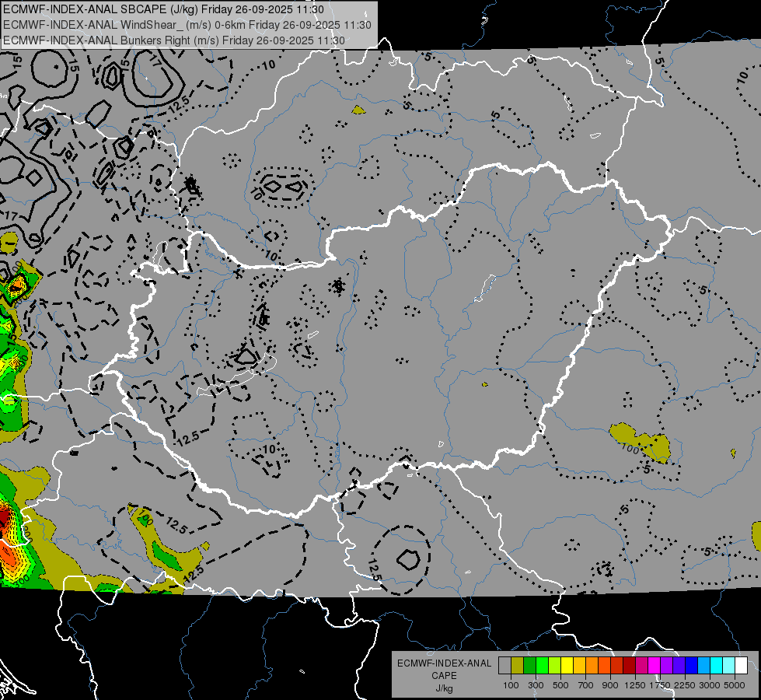Pick the lime yellow-green legend swatch
Image resolution: width=761 pixels, height=700 pixels.
point(555,666)
